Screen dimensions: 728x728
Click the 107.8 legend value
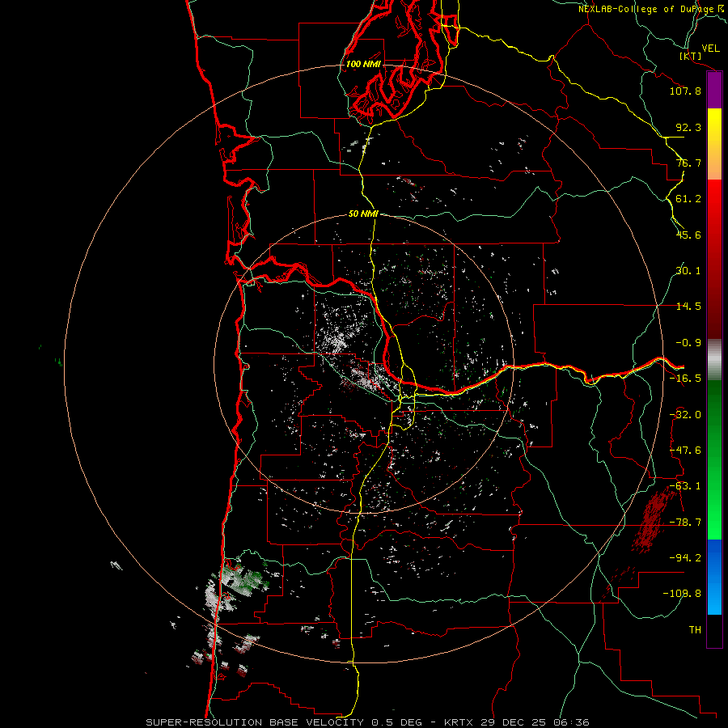685,91
